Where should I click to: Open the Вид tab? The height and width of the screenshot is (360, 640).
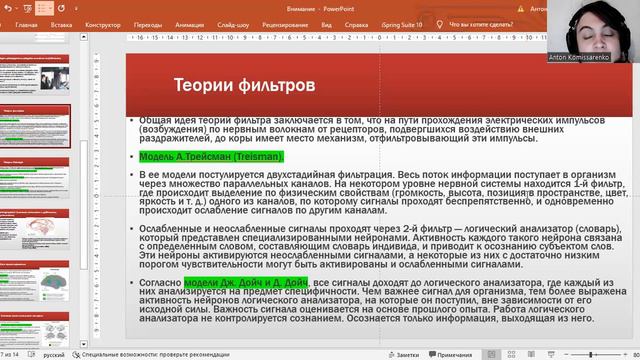pos(326,25)
